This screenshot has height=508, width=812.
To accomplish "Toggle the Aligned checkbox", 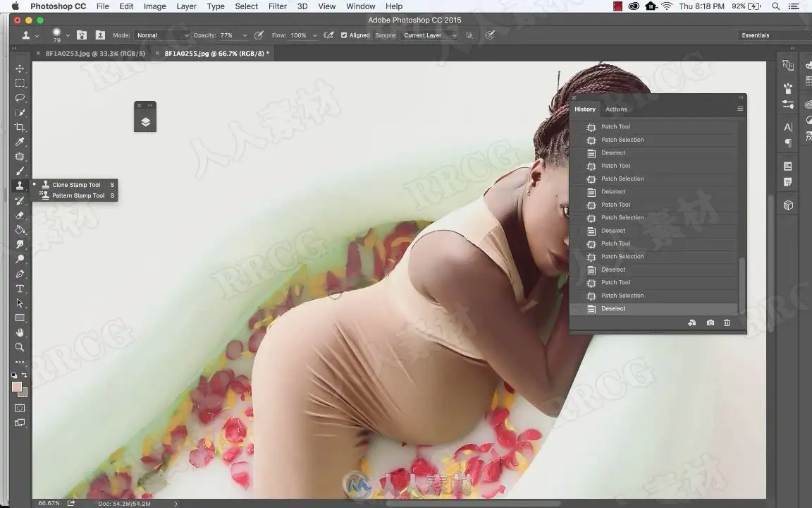I will (344, 35).
